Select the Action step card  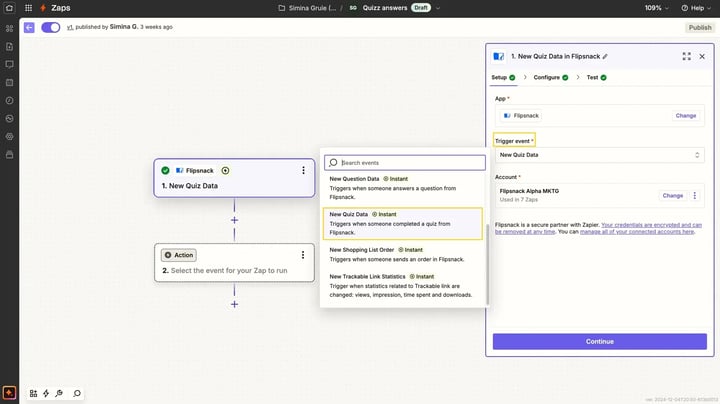[234, 263]
